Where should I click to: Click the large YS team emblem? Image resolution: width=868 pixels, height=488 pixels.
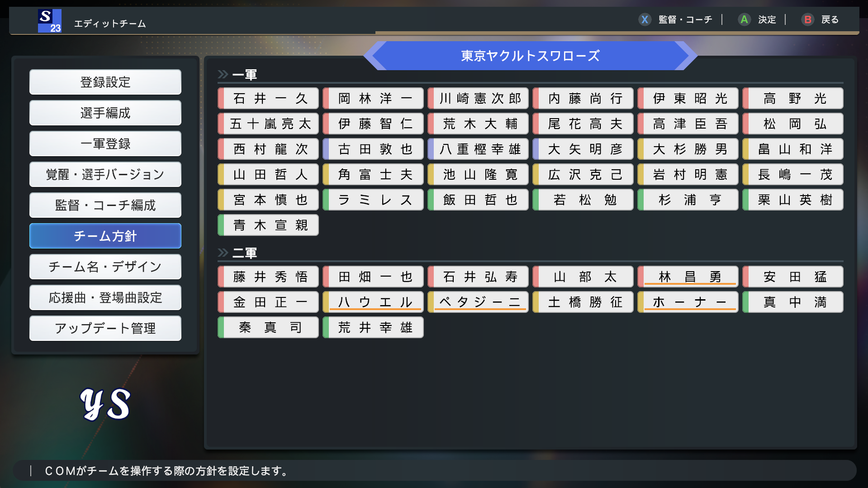105,404
